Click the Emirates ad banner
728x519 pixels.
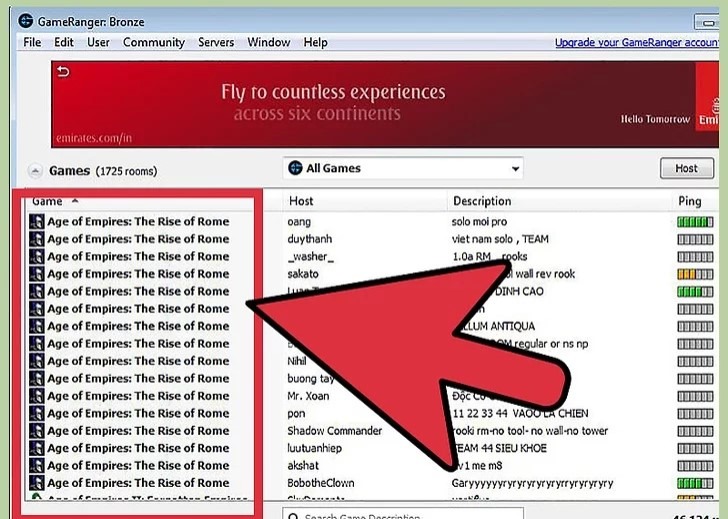[385, 104]
